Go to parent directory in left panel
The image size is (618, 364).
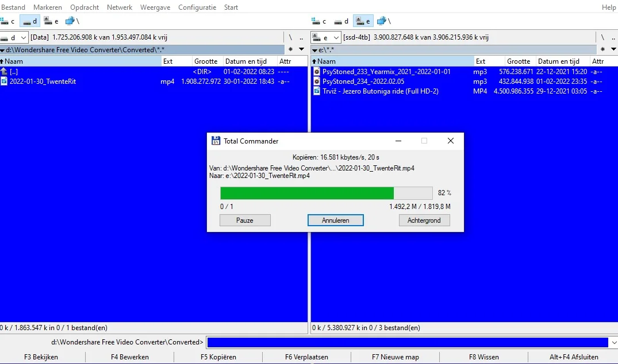click(x=301, y=37)
